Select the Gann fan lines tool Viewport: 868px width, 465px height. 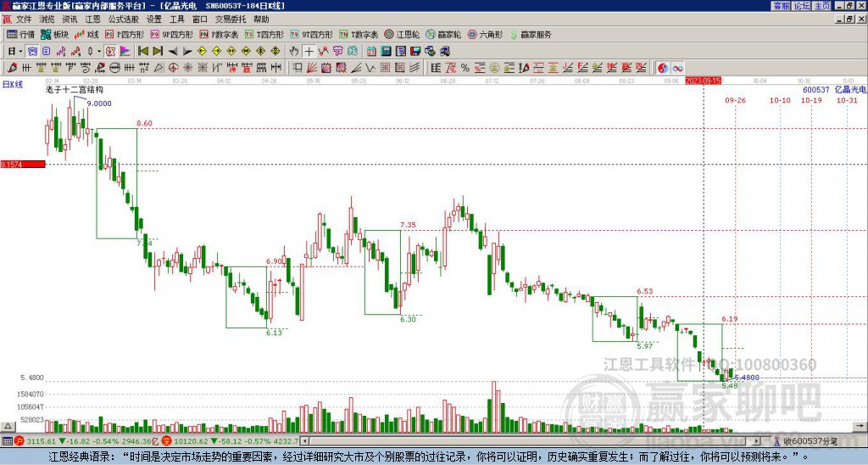312,68
